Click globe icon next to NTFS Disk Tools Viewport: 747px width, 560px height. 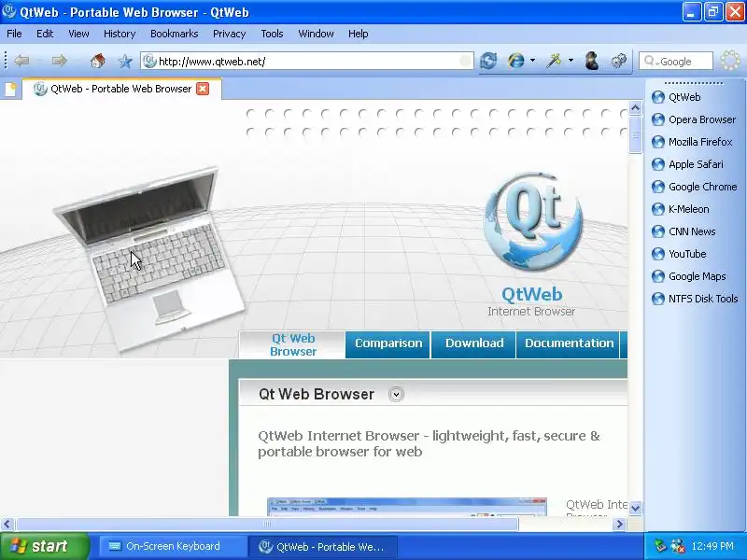point(658,299)
